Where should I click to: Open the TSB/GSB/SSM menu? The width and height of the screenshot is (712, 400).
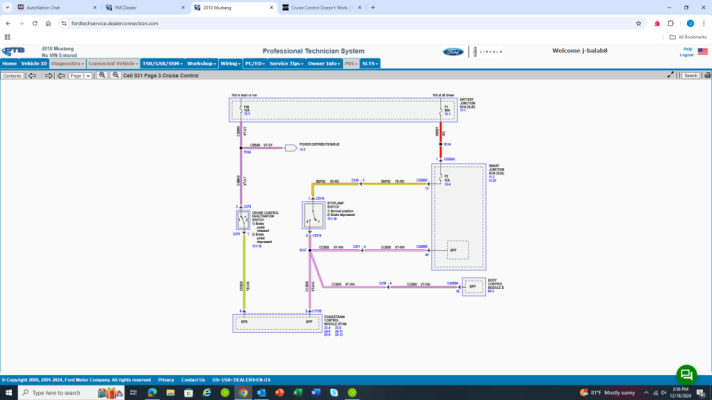pos(162,64)
